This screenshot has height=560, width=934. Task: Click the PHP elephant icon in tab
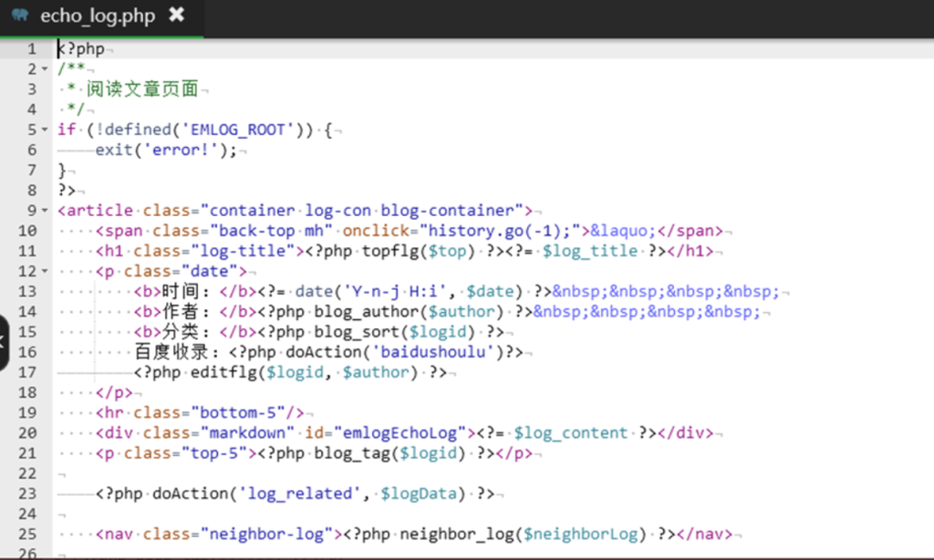(19, 16)
